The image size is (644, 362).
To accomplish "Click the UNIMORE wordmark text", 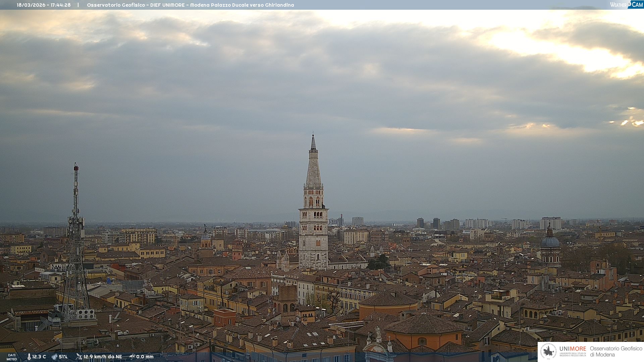I will 573,349.
